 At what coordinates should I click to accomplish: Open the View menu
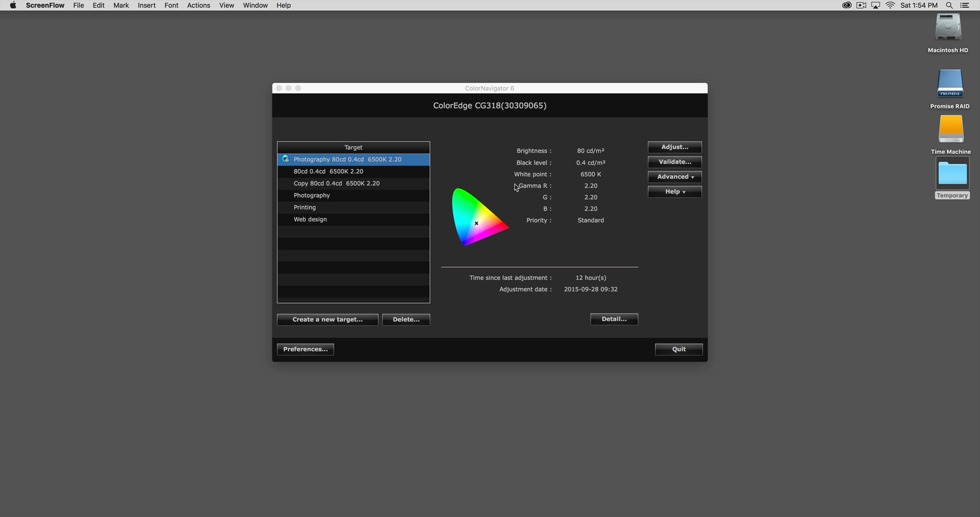point(226,5)
